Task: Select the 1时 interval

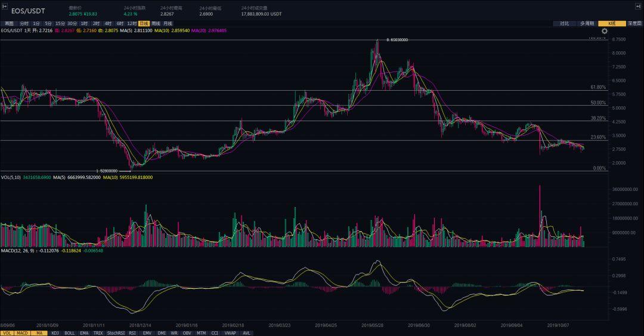Action: [84, 23]
